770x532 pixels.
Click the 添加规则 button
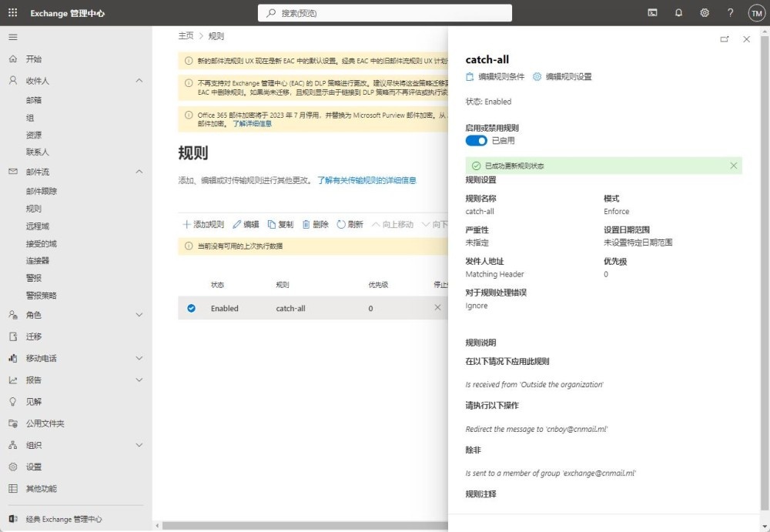click(203, 225)
